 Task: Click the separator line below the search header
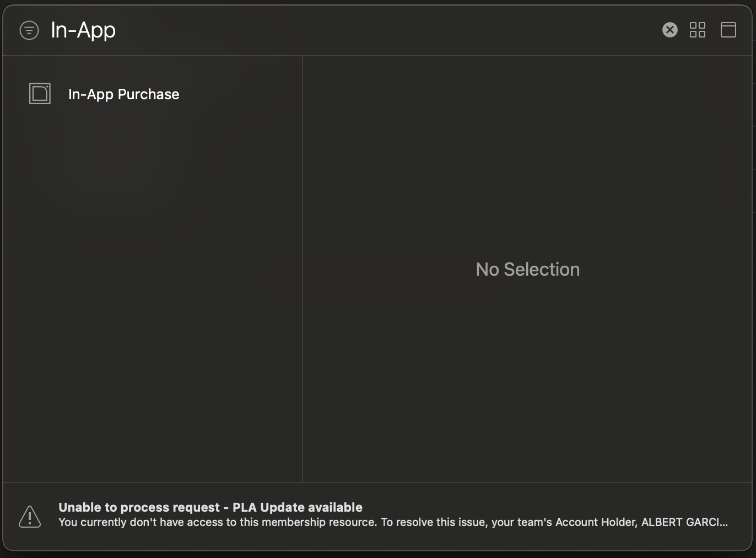coord(378,56)
